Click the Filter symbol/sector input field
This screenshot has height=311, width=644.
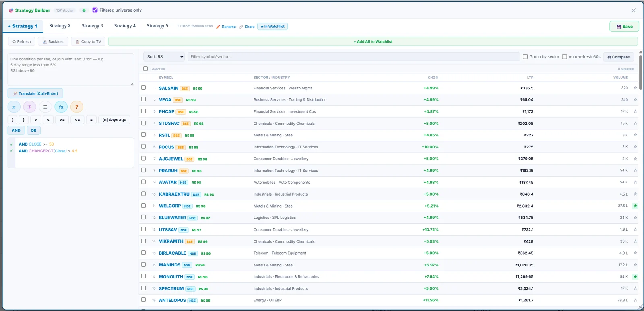354,57
